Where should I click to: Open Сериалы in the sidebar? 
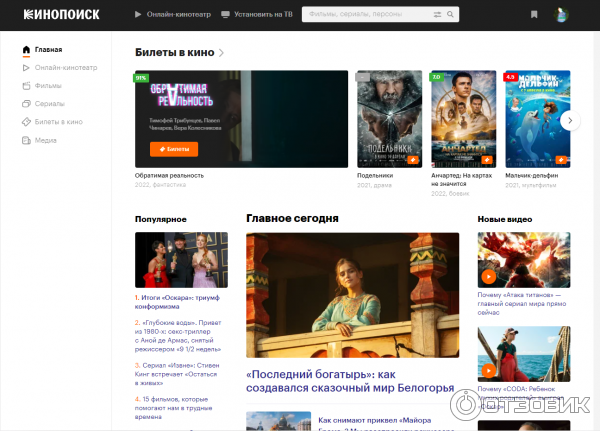(x=49, y=104)
